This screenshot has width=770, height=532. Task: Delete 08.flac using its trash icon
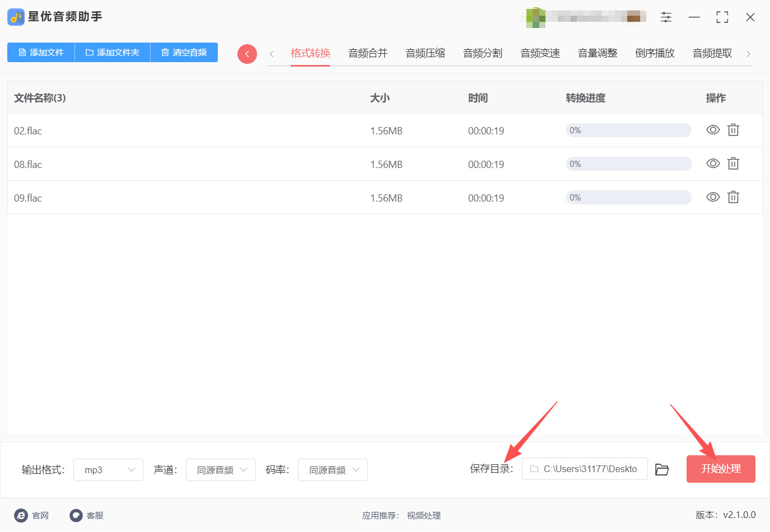733,164
